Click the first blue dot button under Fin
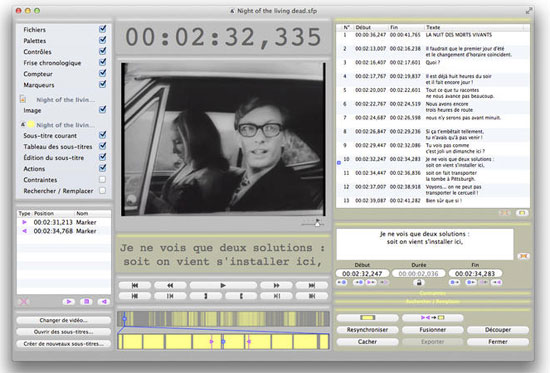Image resolution: width=550 pixels, height=373 pixels. click(x=455, y=282)
